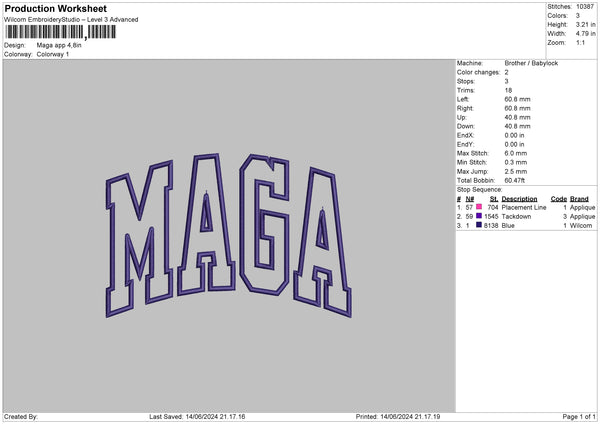
Task: Click the 'Total Bobbin:' value '60.47ft'
Action: point(515,180)
